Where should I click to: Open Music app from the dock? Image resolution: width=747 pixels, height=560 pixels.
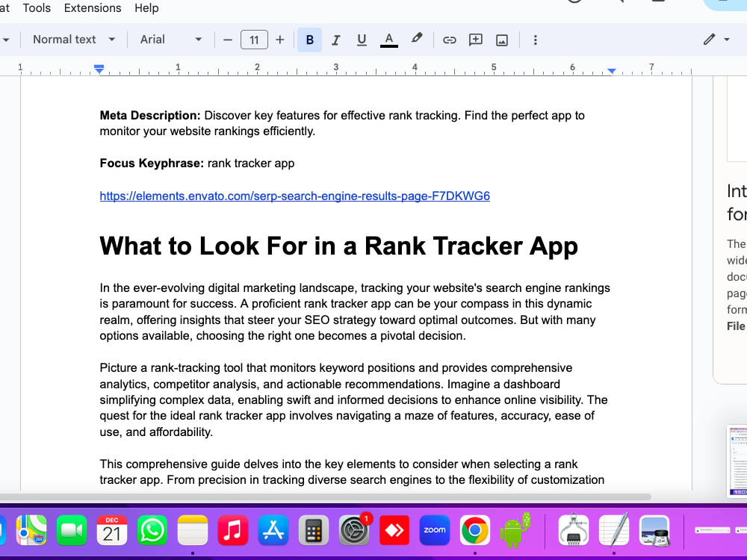coord(233,530)
